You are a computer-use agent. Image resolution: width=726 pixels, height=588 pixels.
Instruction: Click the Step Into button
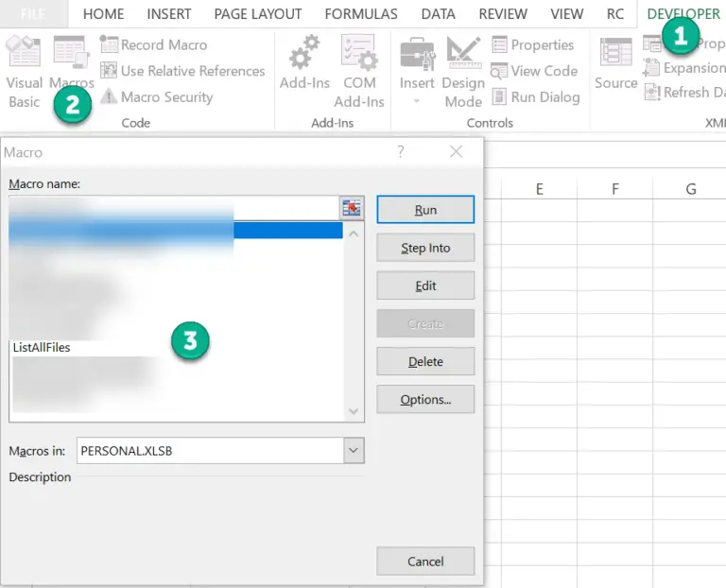(425, 248)
